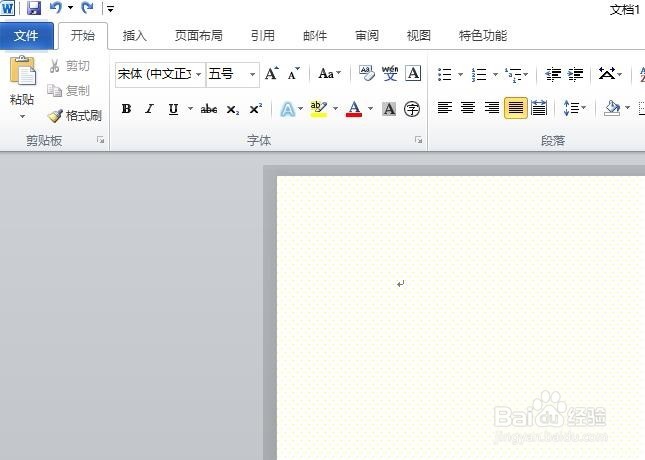This screenshot has width=645, height=460.
Task: Open the 页面布局 (Page Layout) tab
Action: (199, 36)
